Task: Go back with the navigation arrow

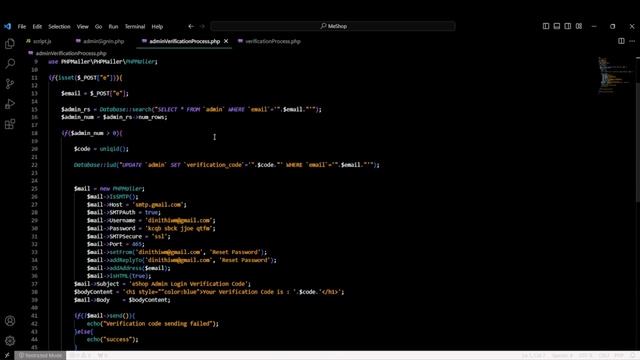Action: [x=191, y=26]
